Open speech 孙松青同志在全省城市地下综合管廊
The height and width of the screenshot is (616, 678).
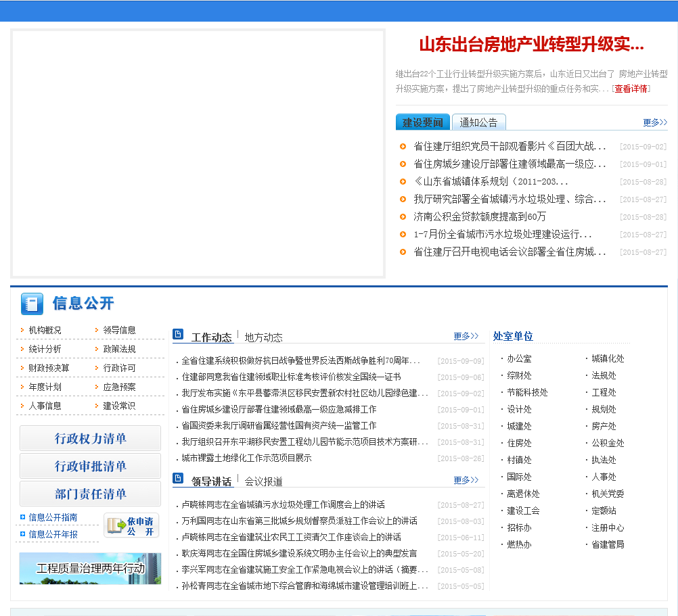305,586
